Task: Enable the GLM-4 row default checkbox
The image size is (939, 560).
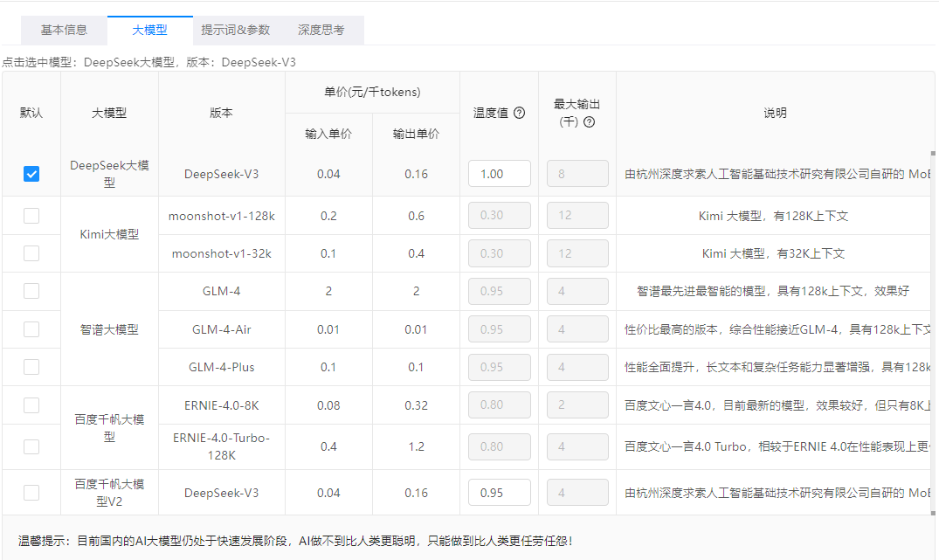Action: click(x=31, y=291)
